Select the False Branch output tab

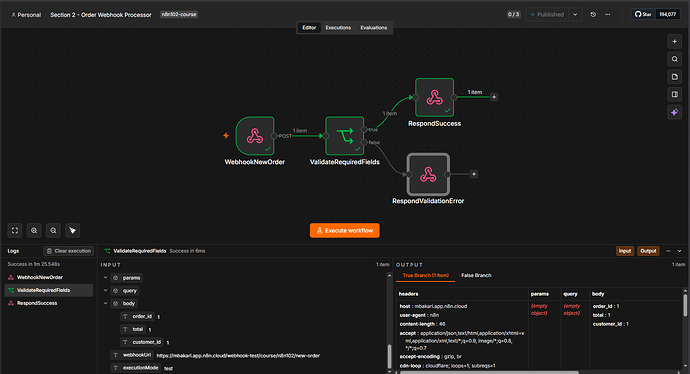(476, 275)
